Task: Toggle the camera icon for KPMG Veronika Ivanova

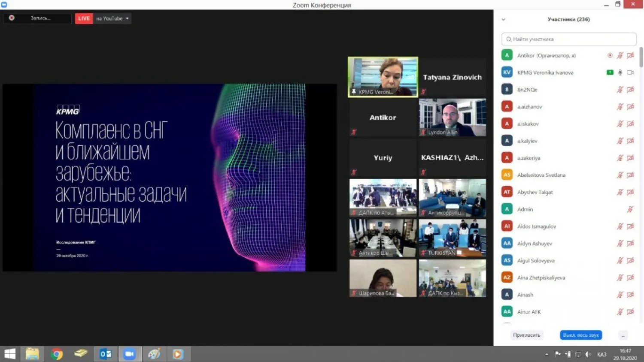Action: [630, 72]
